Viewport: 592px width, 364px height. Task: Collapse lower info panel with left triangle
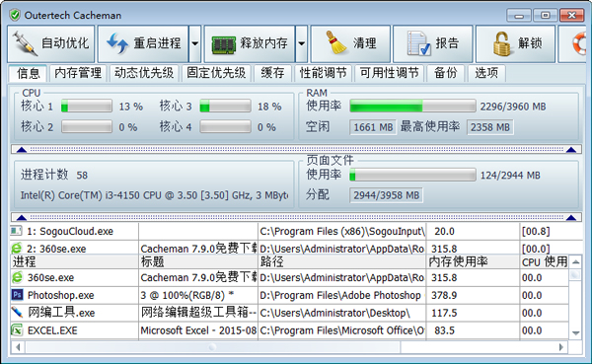(x=22, y=217)
